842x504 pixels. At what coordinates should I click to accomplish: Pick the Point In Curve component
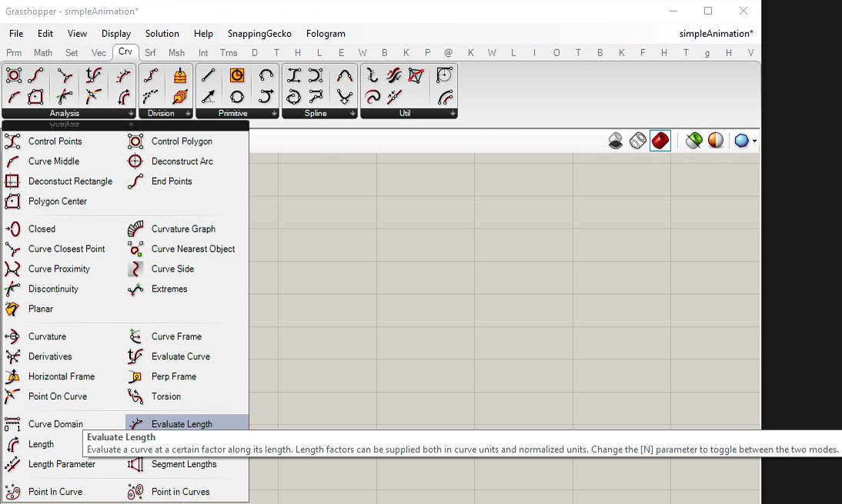tap(55, 492)
